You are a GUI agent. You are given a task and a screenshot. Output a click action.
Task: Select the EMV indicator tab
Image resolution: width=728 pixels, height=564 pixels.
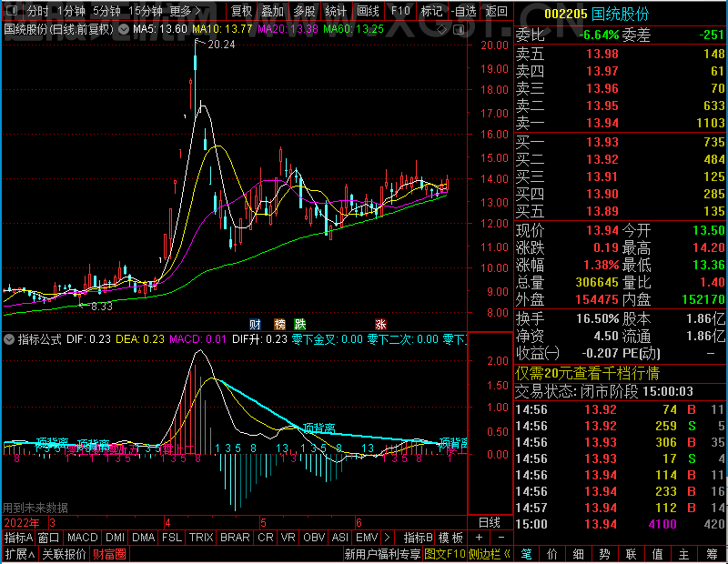367,538
